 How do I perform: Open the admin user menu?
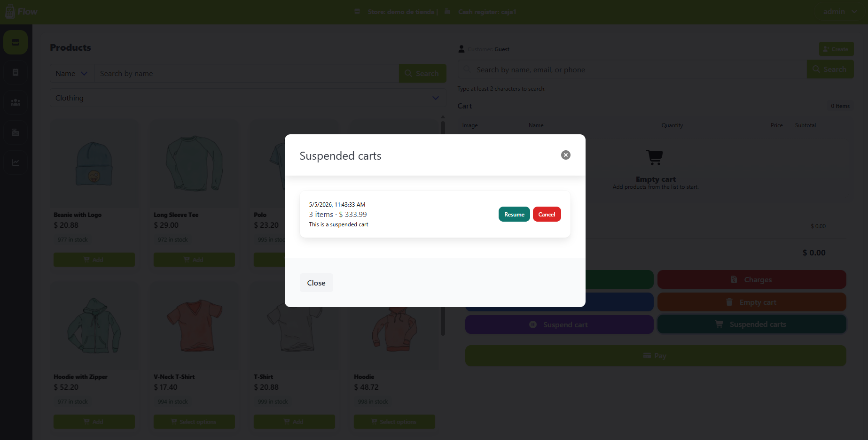pyautogui.click(x=840, y=12)
